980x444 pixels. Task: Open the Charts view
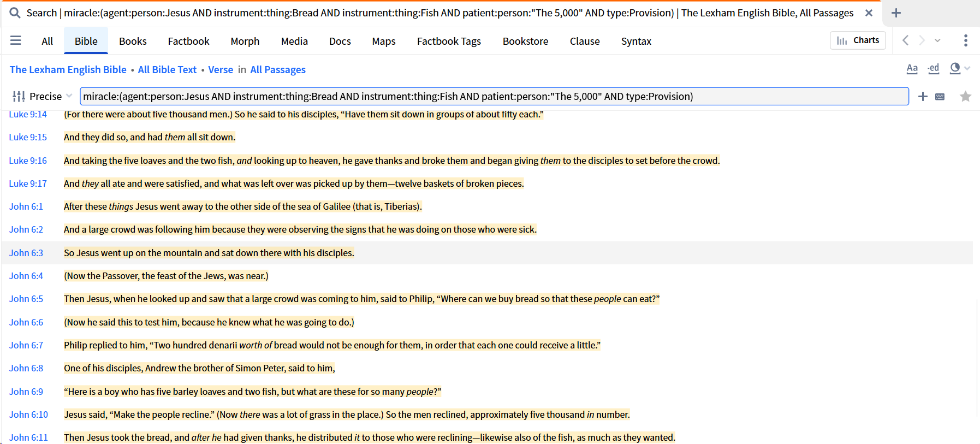(x=858, y=40)
